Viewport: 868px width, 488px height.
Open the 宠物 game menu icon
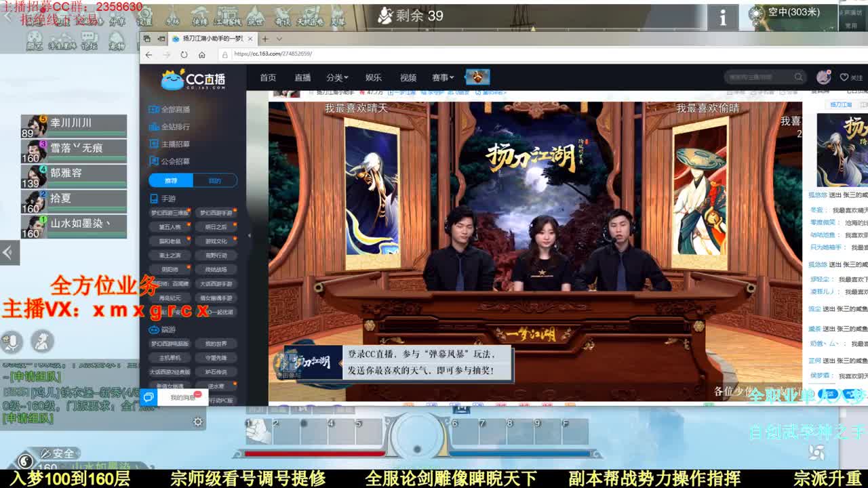117,41
